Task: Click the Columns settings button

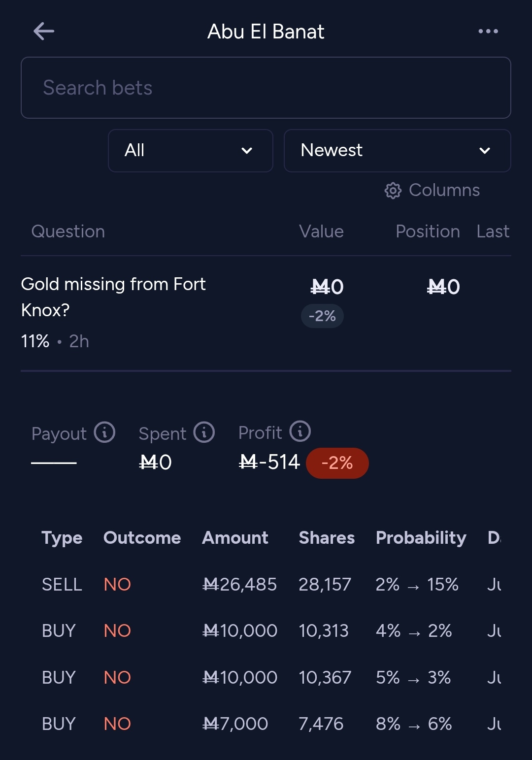Action: (x=432, y=191)
